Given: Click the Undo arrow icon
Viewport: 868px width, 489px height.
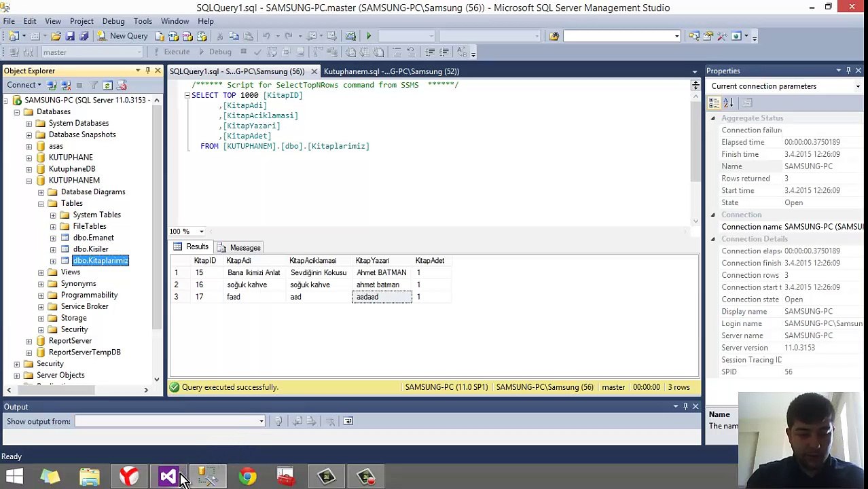Looking at the screenshot, I should [266, 36].
